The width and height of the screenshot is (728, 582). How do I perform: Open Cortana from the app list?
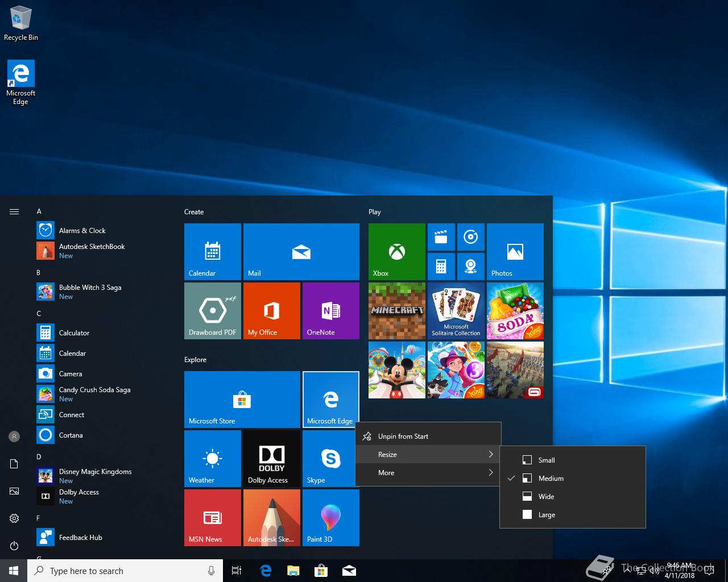[x=102, y=435]
